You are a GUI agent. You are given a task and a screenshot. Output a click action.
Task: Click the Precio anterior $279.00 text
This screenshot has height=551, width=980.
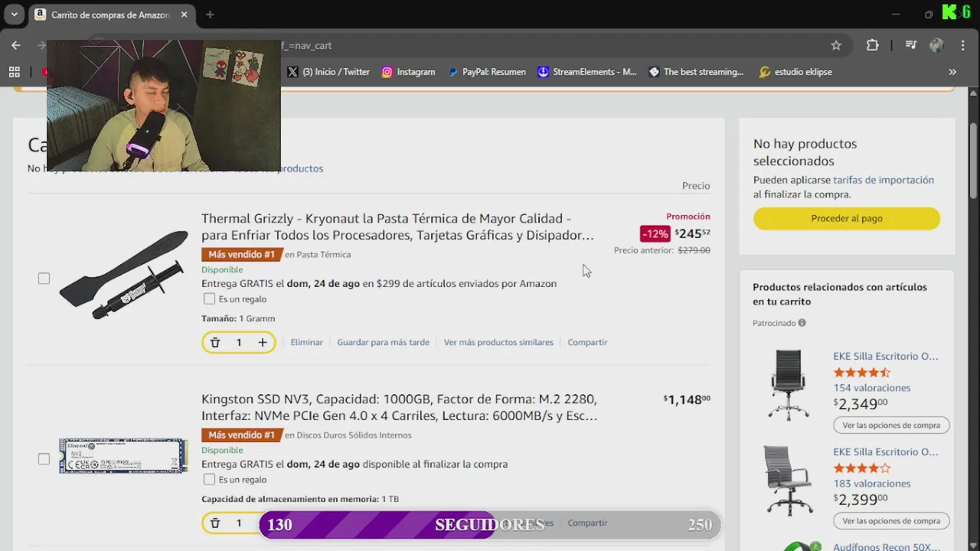pyautogui.click(x=662, y=250)
